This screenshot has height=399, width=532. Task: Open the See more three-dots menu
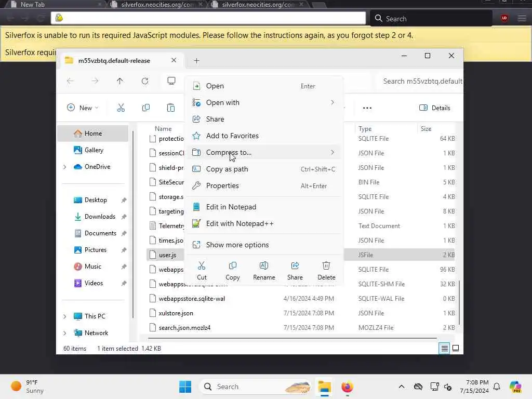[367, 108]
